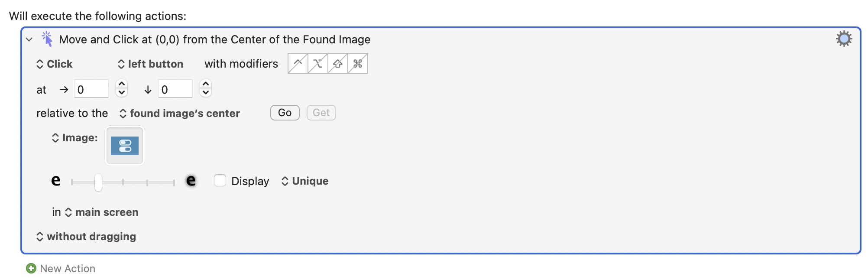This screenshot has width=868, height=280.
Task: Click the found image thumbnail well
Action: (x=125, y=146)
